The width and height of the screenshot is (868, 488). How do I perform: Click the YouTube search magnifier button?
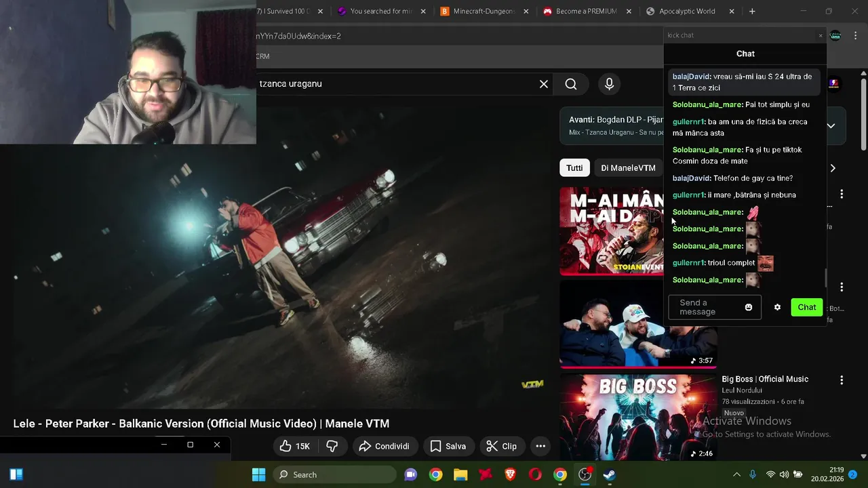coord(571,84)
